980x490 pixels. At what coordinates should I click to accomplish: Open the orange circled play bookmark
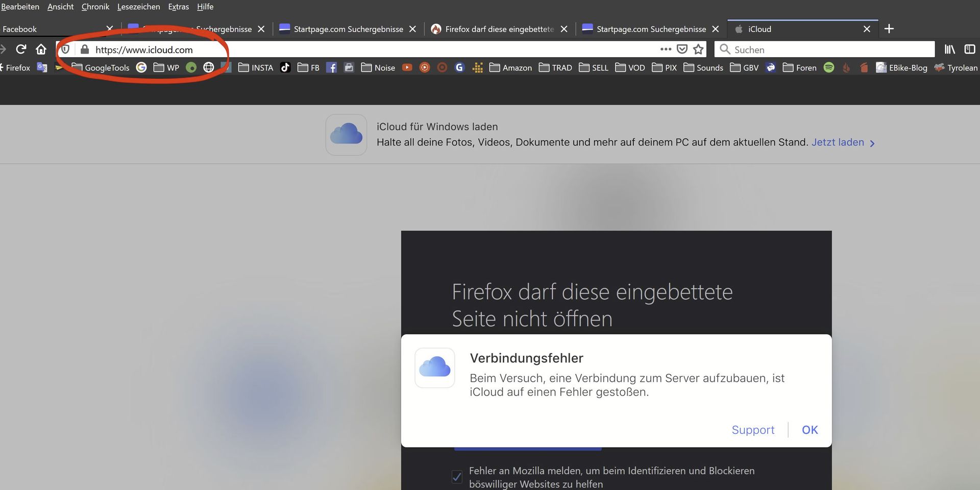425,67
